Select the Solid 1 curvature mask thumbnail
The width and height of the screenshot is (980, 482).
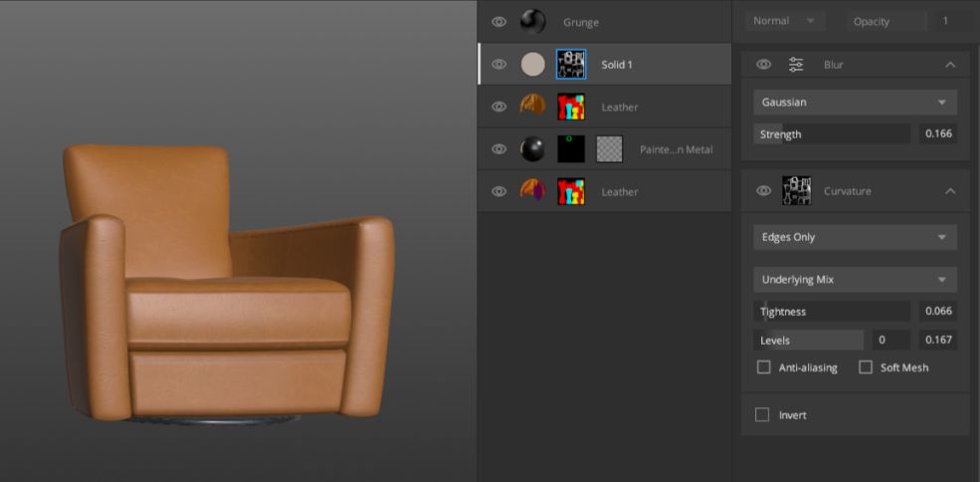[x=571, y=64]
